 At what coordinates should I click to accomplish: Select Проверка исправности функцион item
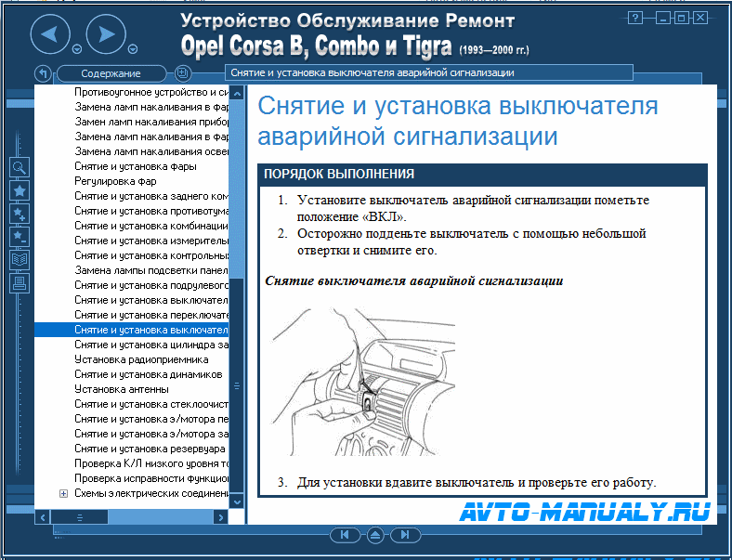151,478
